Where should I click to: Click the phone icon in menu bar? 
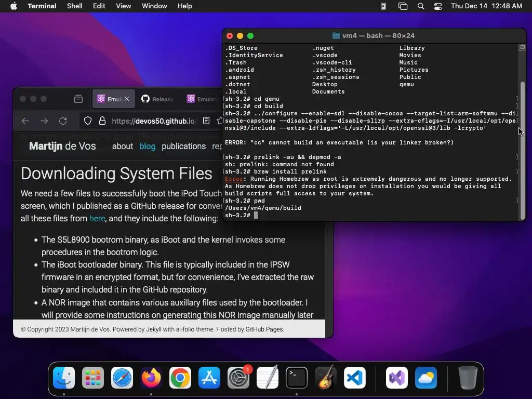383,6
